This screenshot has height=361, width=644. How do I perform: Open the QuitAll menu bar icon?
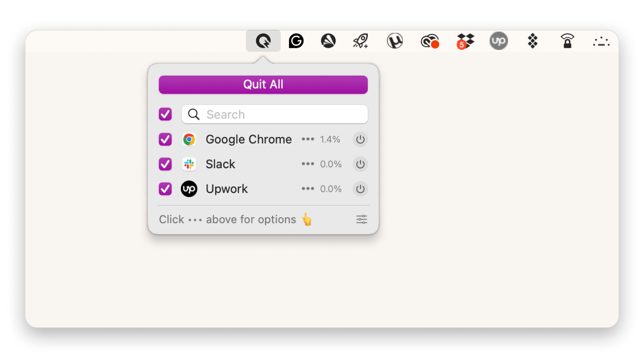263,41
